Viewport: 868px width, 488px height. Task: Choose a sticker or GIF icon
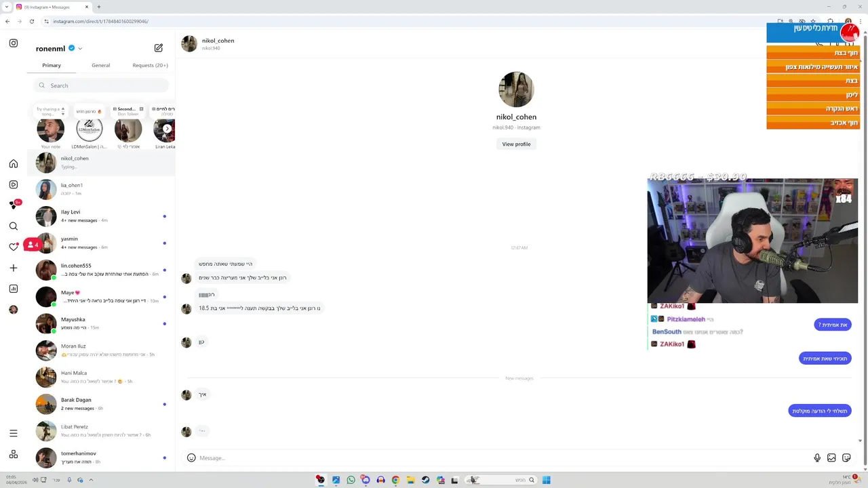(x=846, y=457)
